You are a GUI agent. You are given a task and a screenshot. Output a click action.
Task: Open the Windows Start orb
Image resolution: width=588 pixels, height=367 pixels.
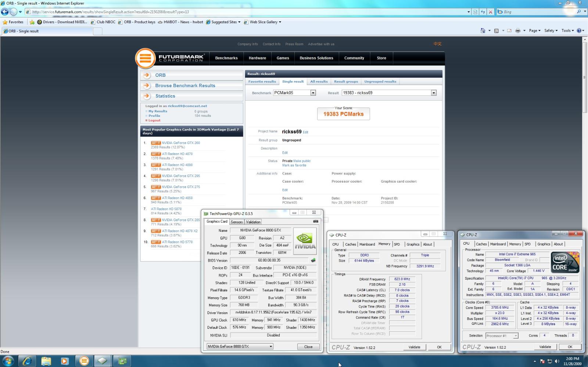point(8,361)
